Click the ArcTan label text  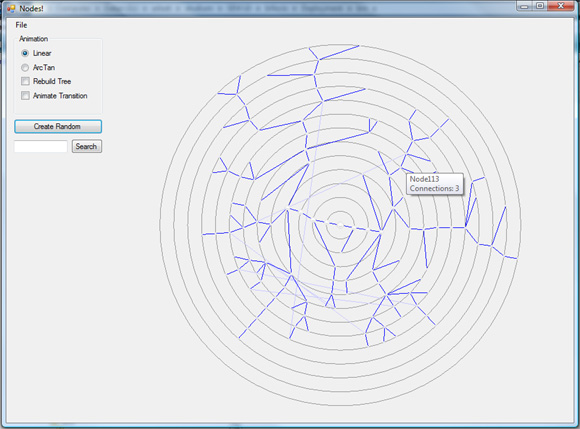44,67
